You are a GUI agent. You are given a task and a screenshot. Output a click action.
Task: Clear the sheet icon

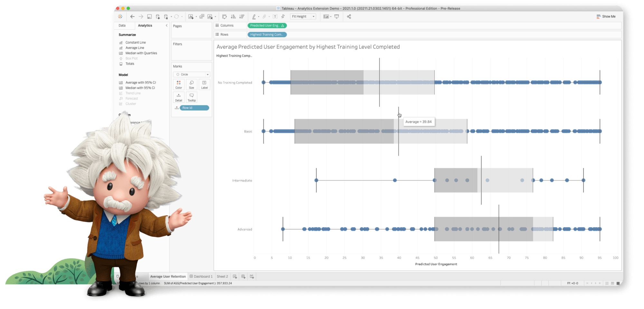click(x=210, y=16)
